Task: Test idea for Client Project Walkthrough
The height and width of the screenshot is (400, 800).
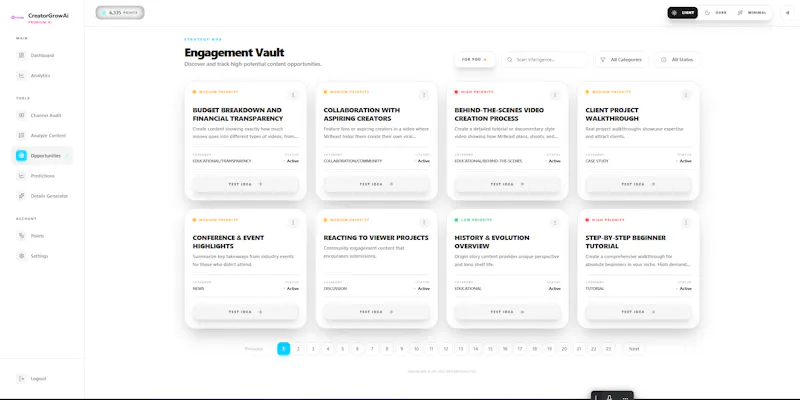Action: point(638,184)
